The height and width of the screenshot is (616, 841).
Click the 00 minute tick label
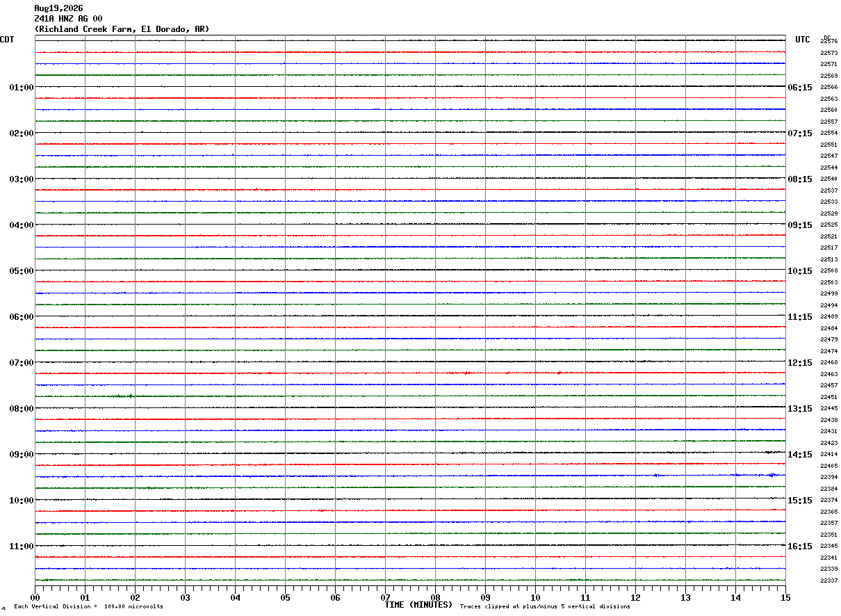pyautogui.click(x=35, y=597)
